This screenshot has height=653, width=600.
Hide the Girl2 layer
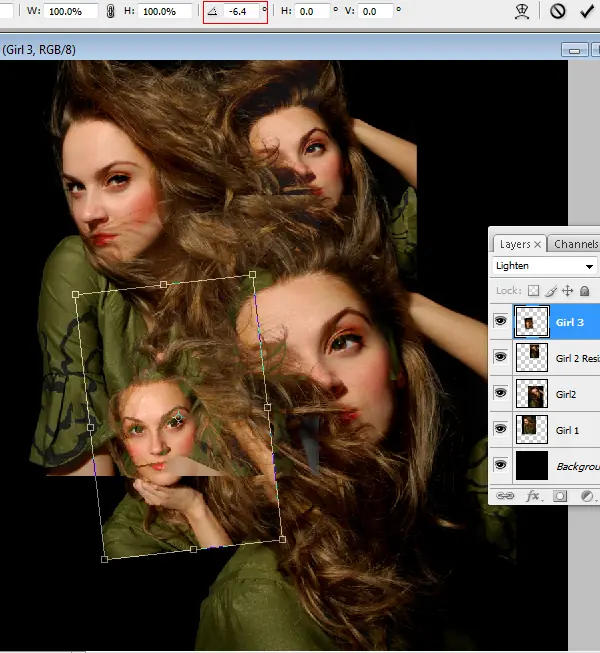coord(501,393)
